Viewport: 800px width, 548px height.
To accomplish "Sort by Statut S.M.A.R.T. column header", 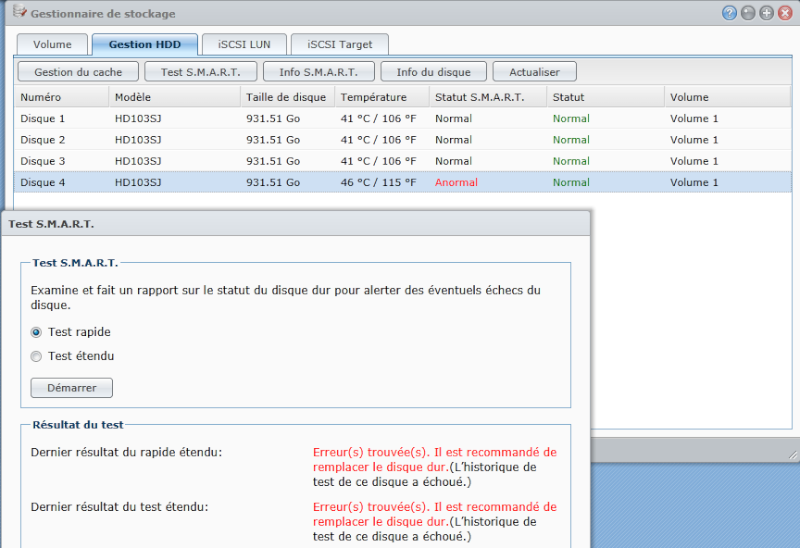I will [x=488, y=97].
